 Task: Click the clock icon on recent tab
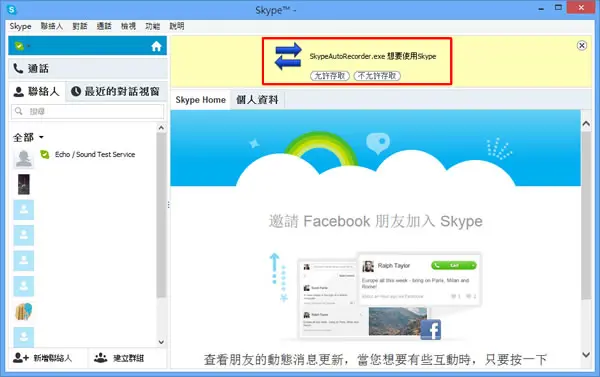click(x=76, y=91)
